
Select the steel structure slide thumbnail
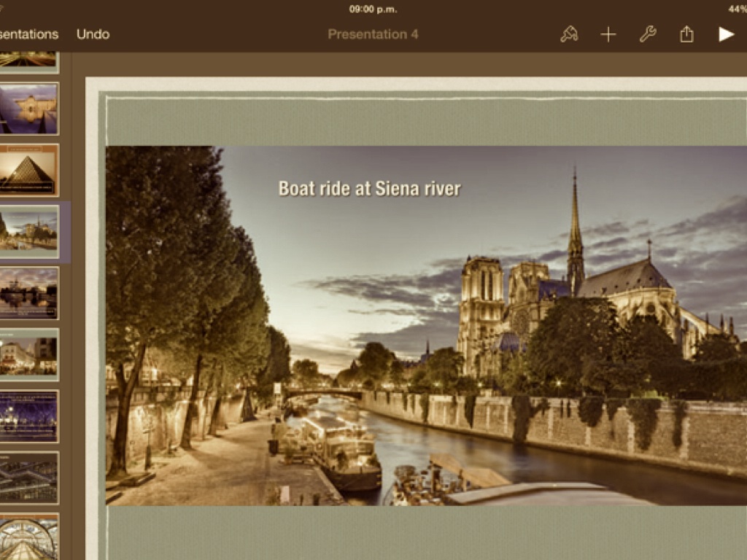[28, 478]
